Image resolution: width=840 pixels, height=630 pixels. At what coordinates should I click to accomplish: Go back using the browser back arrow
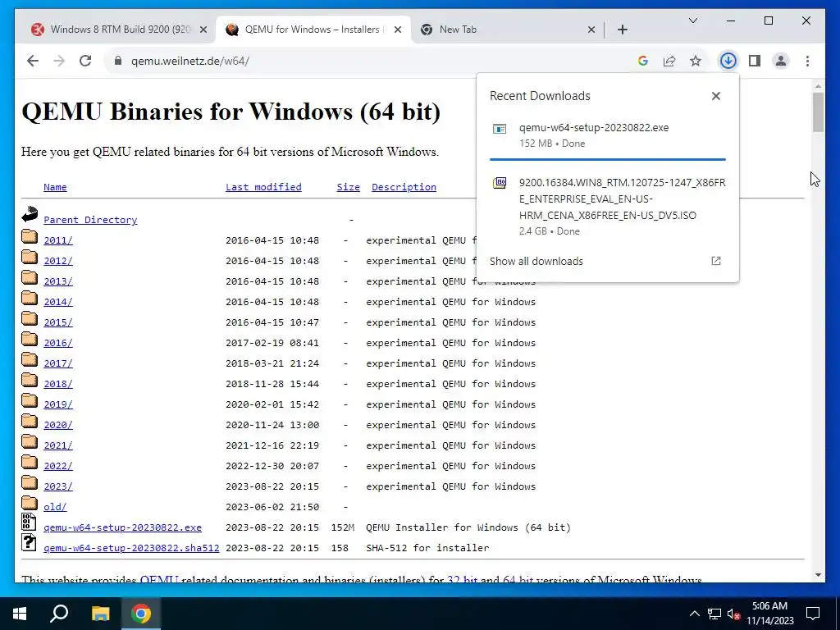coord(33,61)
